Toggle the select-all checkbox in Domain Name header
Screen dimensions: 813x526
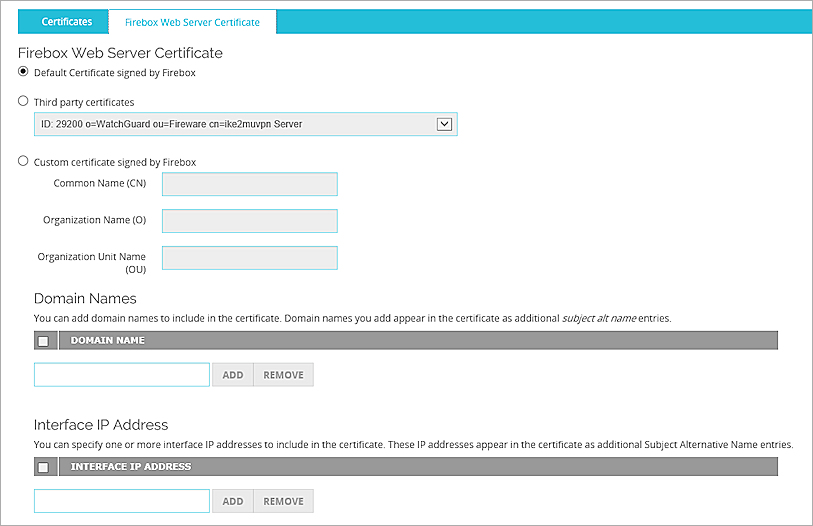(x=43, y=341)
